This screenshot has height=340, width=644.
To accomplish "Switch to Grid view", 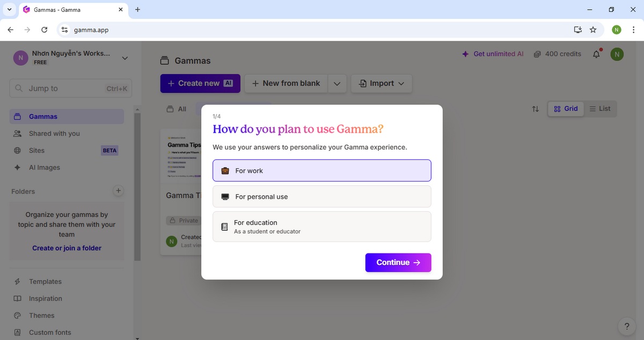I will coord(566,108).
